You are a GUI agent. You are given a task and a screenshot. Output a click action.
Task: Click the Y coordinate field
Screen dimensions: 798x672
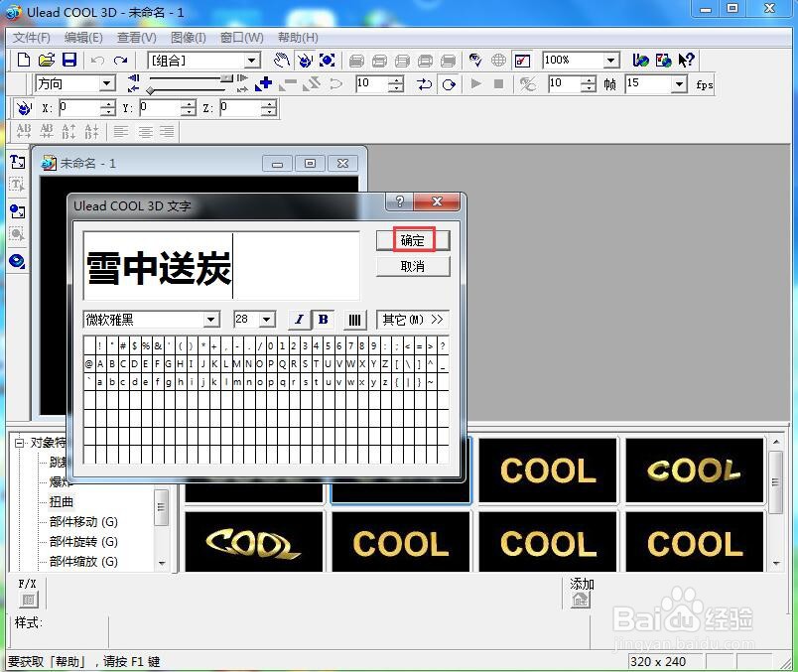160,108
